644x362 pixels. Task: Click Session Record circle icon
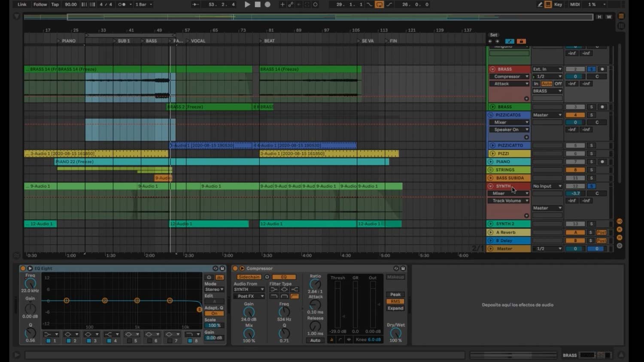316,4
